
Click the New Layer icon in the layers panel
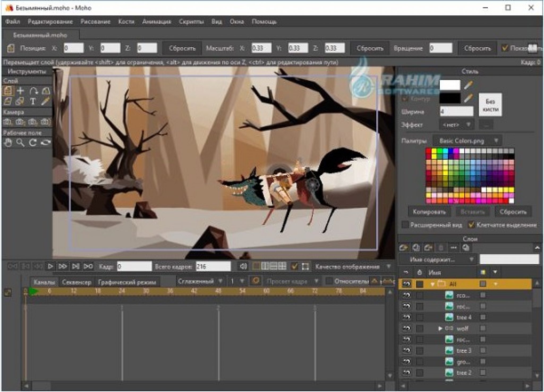point(403,248)
